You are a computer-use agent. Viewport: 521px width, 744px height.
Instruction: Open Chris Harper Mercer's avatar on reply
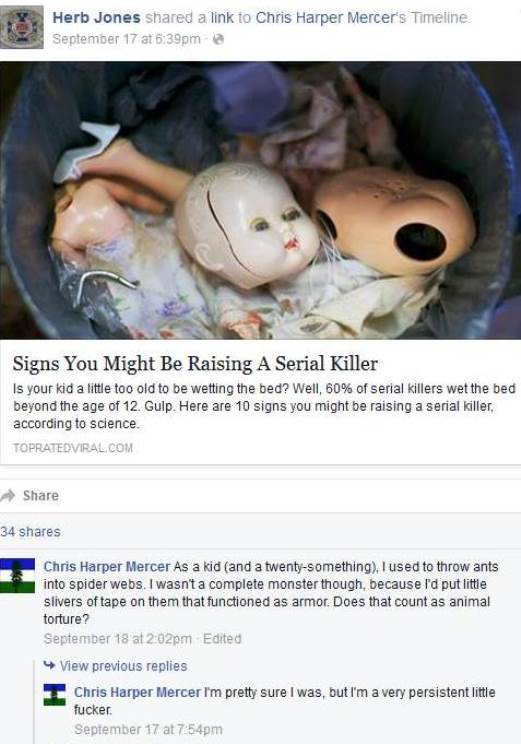55,695
